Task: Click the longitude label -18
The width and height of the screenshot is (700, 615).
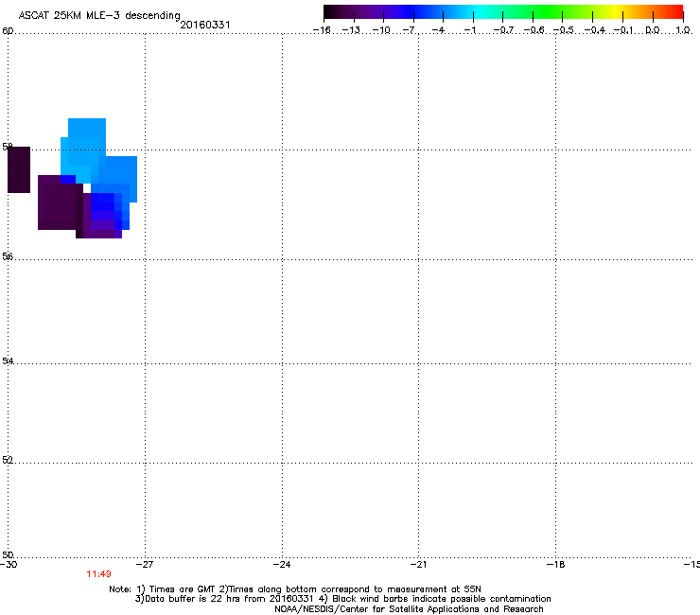Action: pyautogui.click(x=555, y=565)
